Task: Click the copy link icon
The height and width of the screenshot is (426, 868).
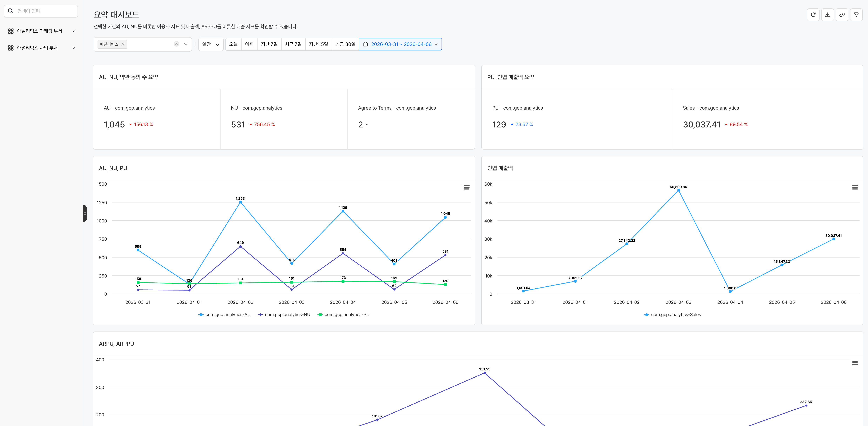Action: point(842,15)
